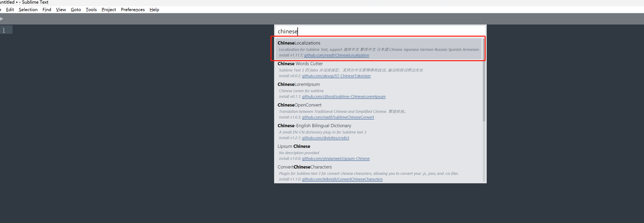This screenshot has height=223, width=644.
Task: Select the ChineseLoremIpsum package
Action: click(x=379, y=90)
